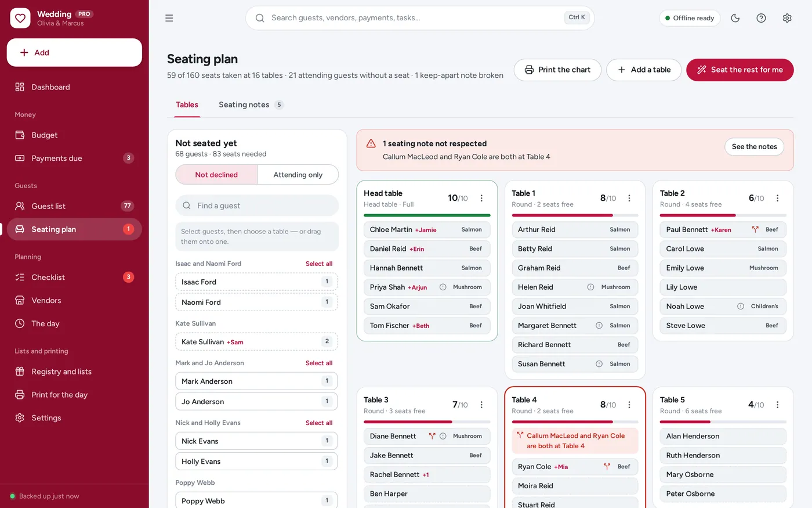
Task: Click the info icon on Susan Bennett
Action: (599, 363)
